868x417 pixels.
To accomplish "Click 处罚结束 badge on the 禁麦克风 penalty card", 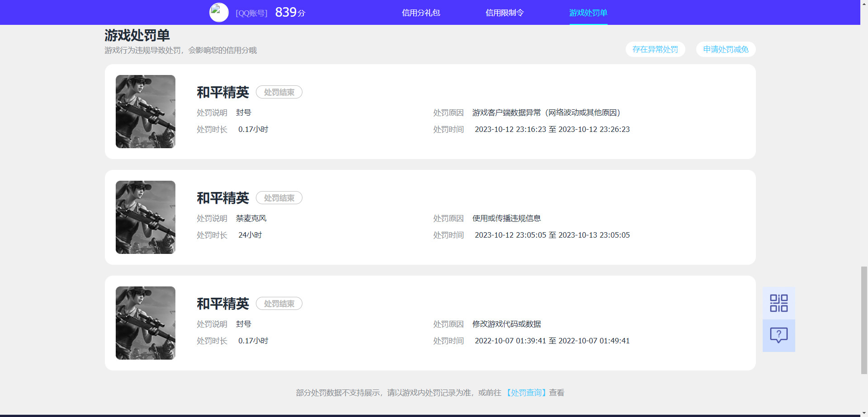I will pos(279,198).
